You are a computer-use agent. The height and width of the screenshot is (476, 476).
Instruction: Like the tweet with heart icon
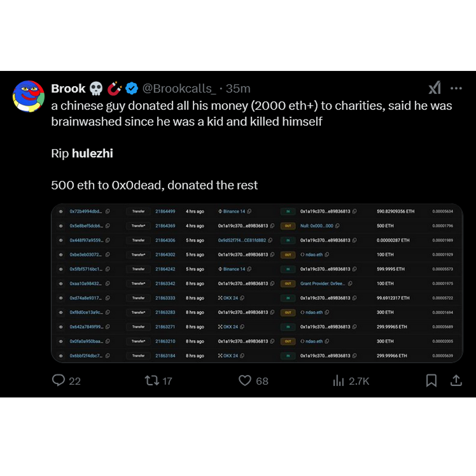[x=245, y=380]
